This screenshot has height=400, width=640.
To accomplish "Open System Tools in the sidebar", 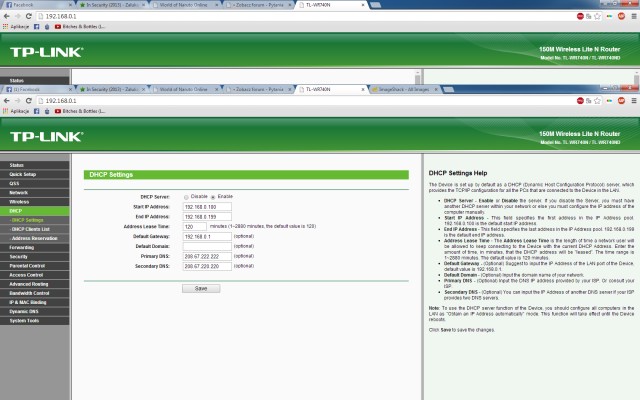I will click(x=35, y=321).
